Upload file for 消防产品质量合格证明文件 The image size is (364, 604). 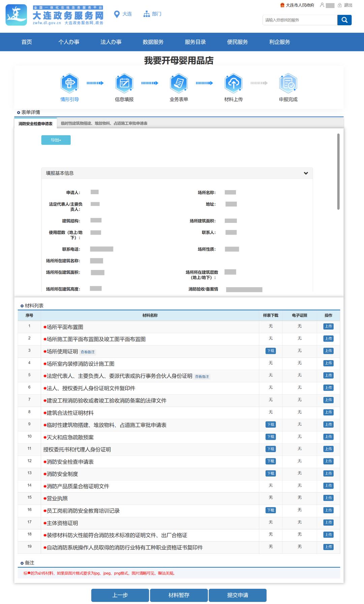[328, 486]
